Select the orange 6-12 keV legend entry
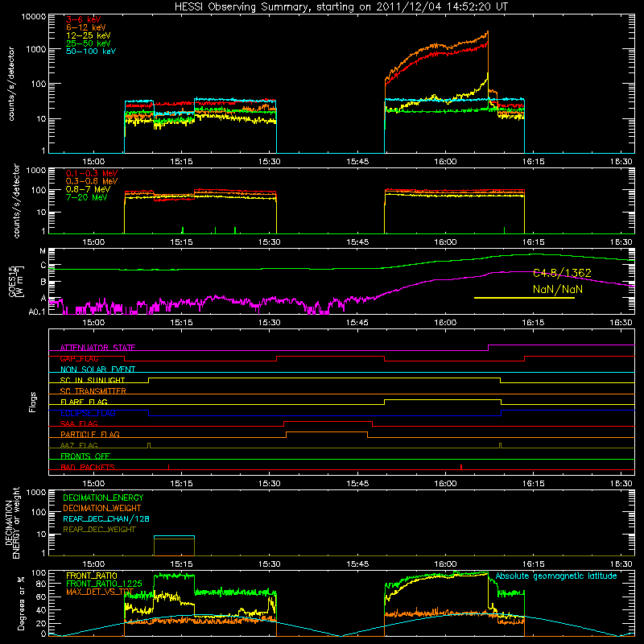The image size is (644, 644). (x=86, y=27)
